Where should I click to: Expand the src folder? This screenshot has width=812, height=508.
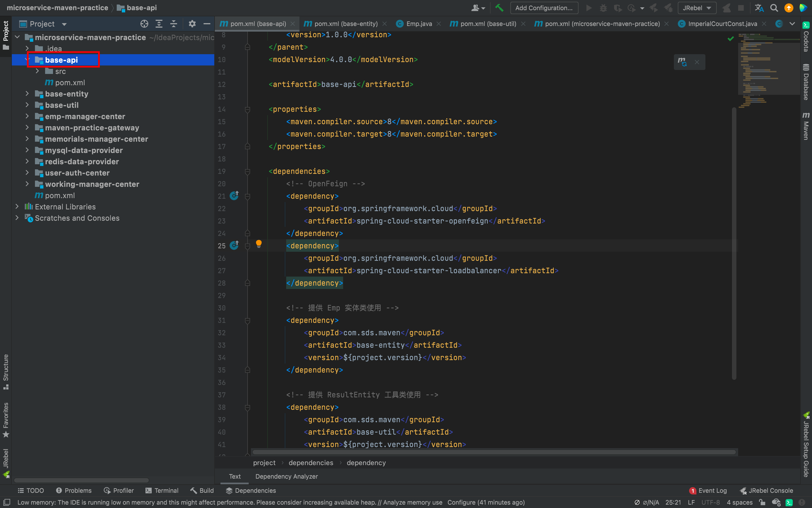(x=37, y=71)
